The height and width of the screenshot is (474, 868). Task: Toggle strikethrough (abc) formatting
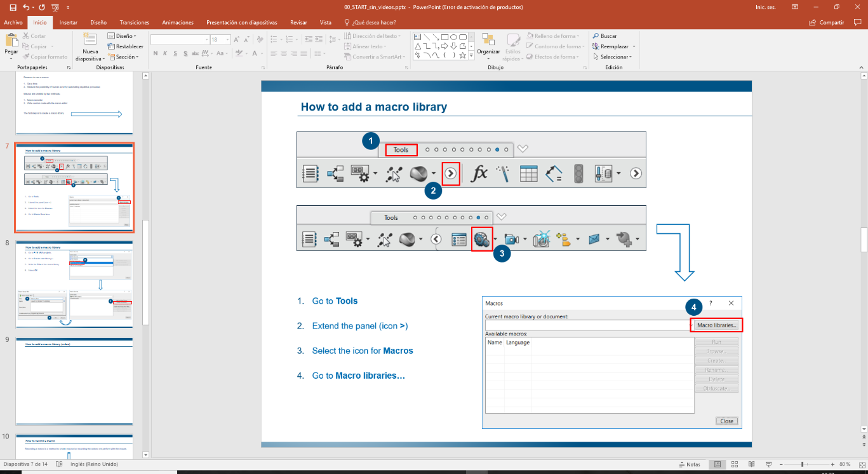[x=196, y=53]
